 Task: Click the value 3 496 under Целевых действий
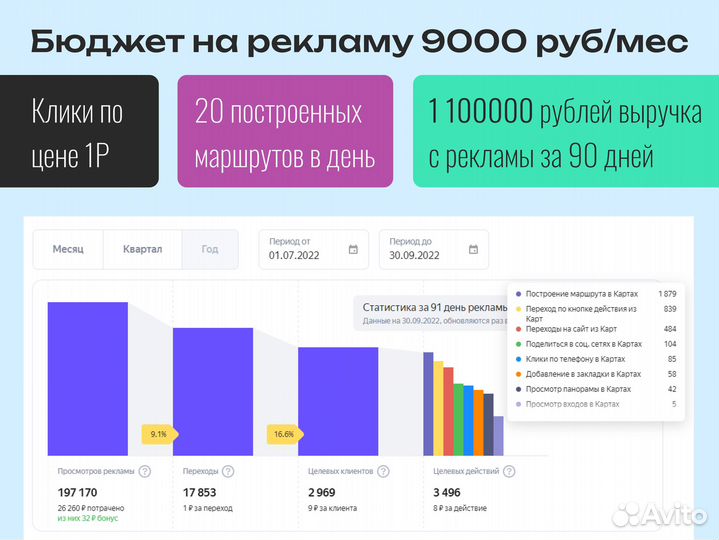[447, 493]
